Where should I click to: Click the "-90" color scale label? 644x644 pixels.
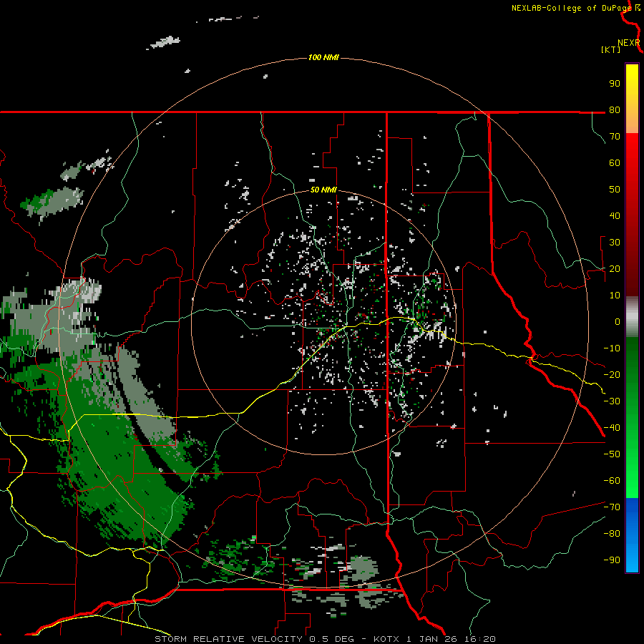(612, 560)
